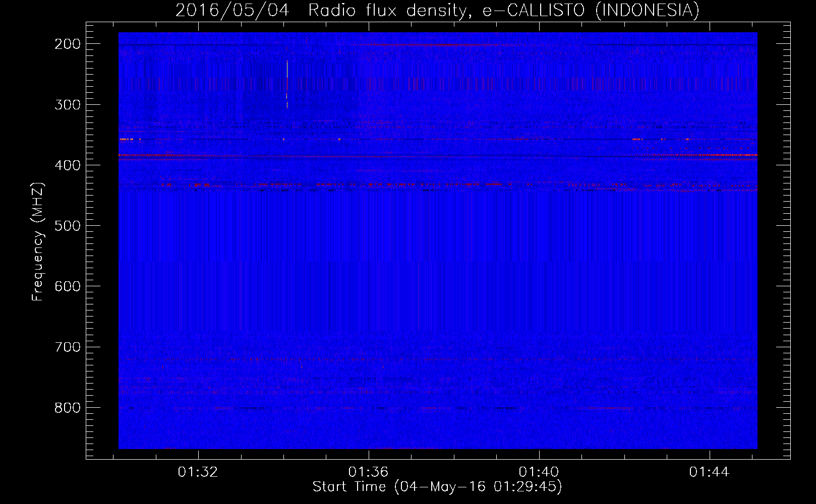Click the 01:40 time tick label
The image size is (816, 504).
coord(539,472)
